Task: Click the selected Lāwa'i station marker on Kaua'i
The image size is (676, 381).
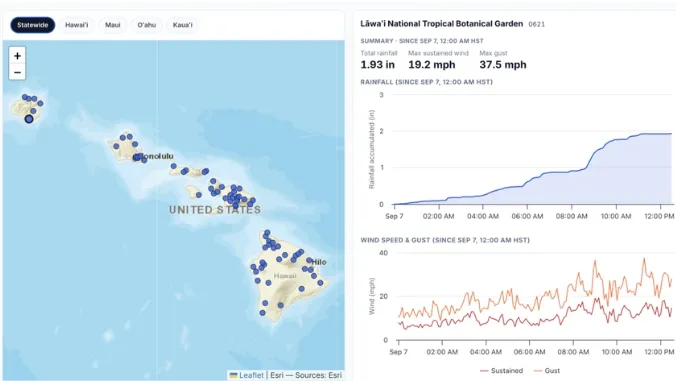Action: [x=29, y=119]
